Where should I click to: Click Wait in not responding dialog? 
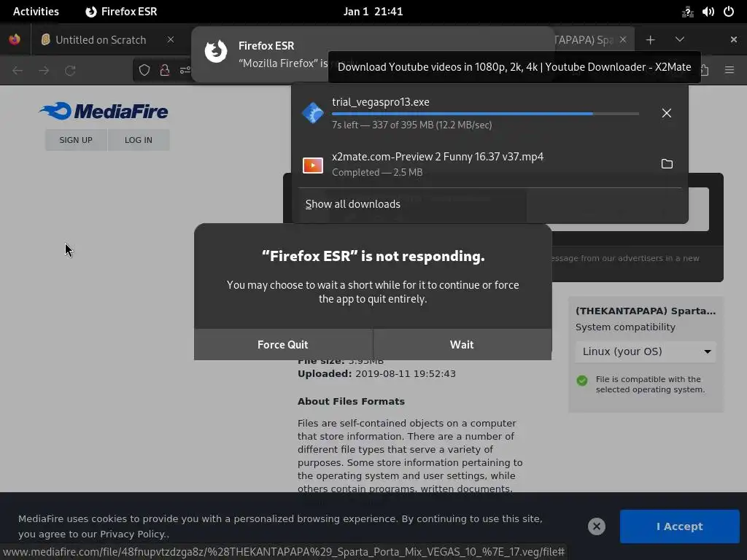(462, 344)
